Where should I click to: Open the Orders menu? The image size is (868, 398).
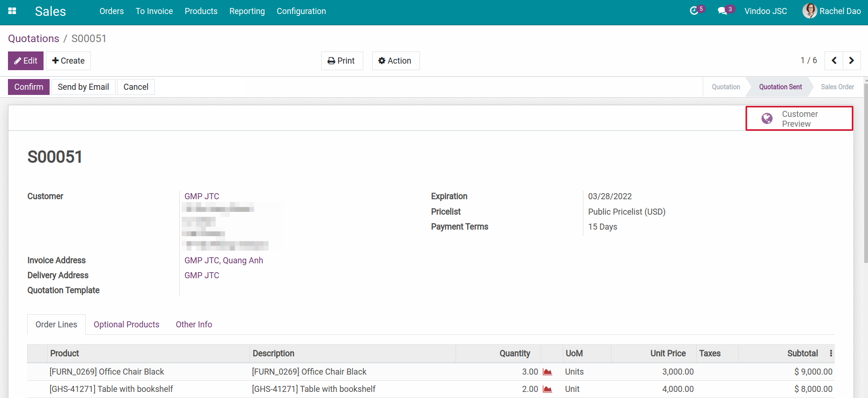[111, 11]
